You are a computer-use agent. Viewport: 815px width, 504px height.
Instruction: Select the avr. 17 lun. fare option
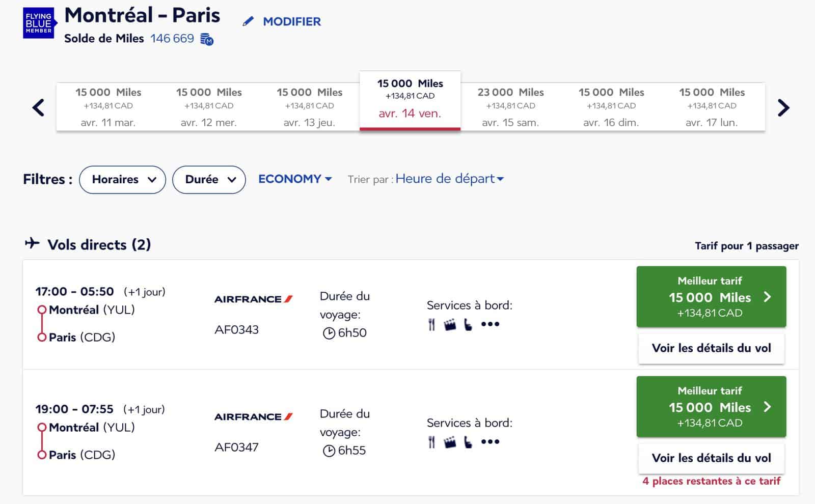click(711, 106)
